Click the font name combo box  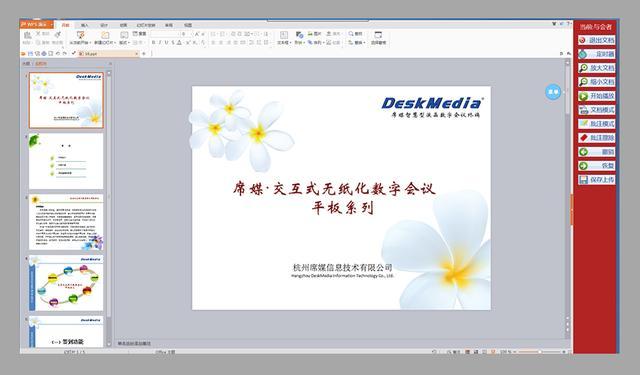(165, 34)
